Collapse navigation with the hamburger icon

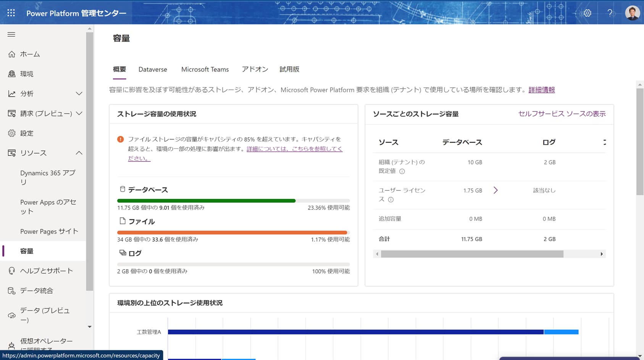pyautogui.click(x=11, y=34)
